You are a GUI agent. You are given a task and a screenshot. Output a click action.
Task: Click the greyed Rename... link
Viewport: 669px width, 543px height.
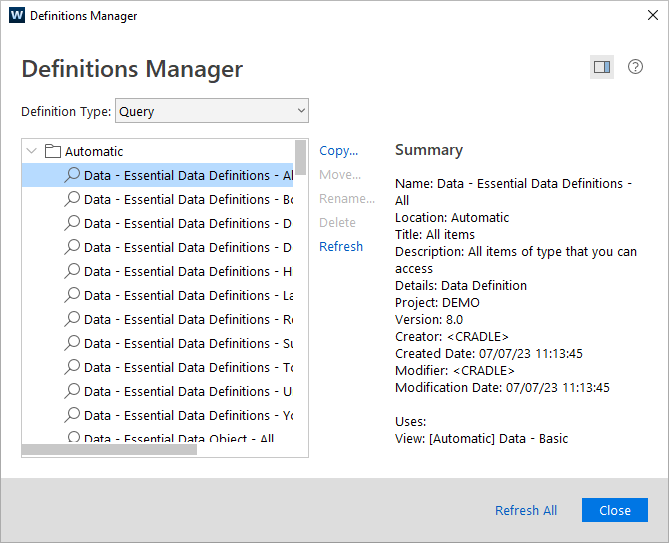coord(347,199)
